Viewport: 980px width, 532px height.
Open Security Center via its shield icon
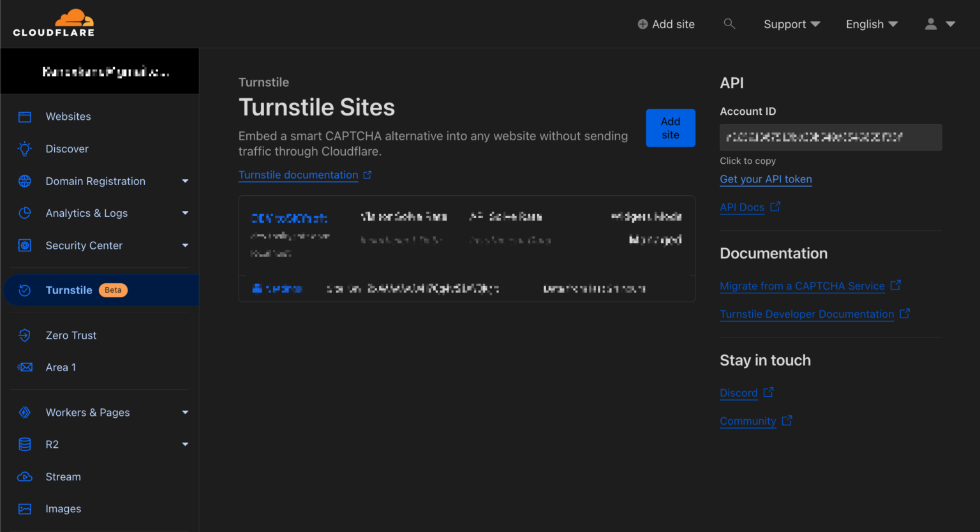coord(24,245)
